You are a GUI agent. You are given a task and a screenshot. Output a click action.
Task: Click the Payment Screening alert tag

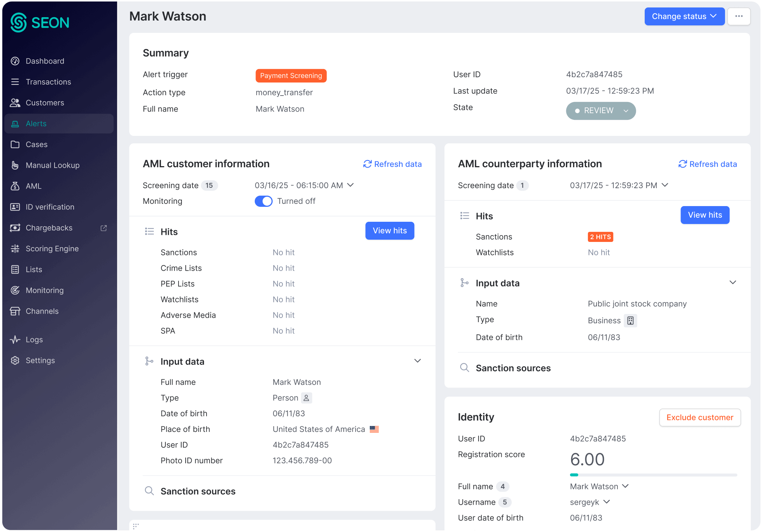[291, 76]
